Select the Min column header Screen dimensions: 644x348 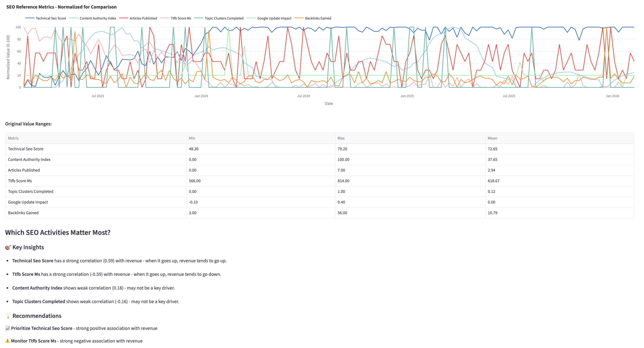click(x=192, y=138)
